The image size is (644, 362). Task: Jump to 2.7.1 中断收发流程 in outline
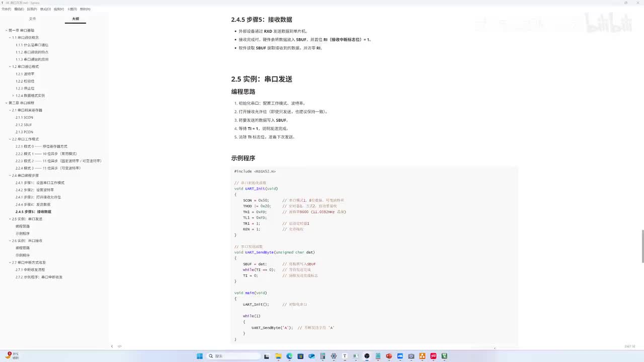coord(30,269)
